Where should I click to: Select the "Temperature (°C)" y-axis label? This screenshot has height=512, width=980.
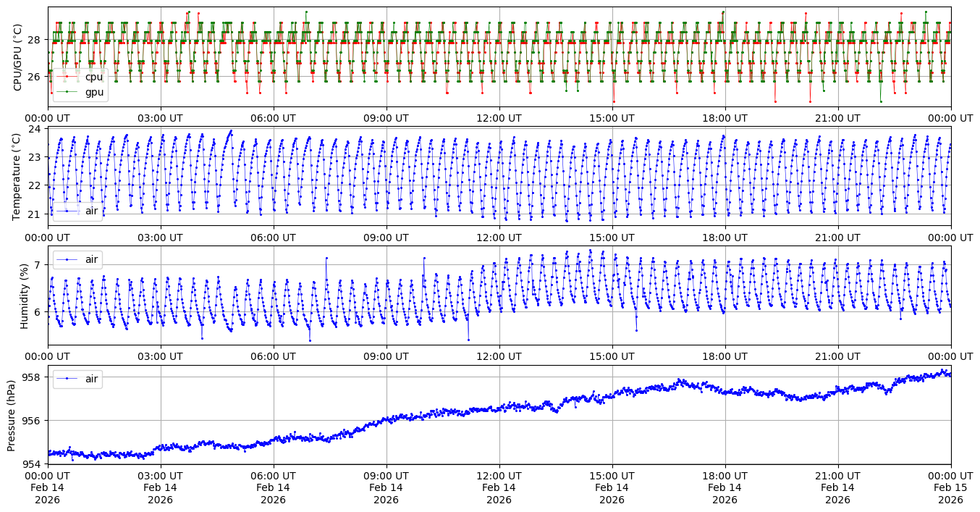(x=18, y=176)
